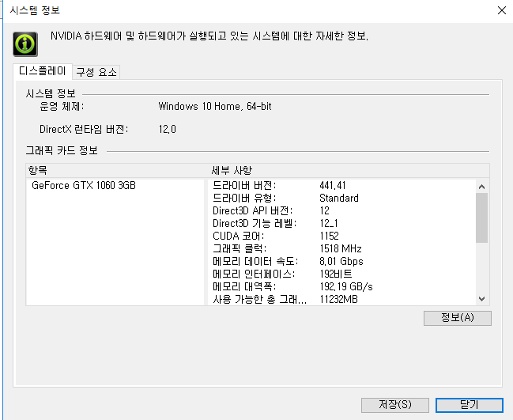The height and width of the screenshot is (420, 513).
Task: Select the 드라이버 버전 row
Action: (342, 186)
